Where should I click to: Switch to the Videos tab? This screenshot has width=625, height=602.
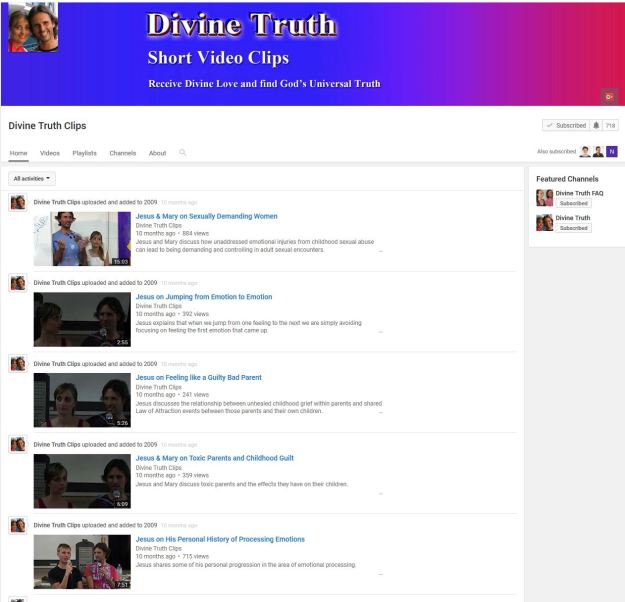50,153
